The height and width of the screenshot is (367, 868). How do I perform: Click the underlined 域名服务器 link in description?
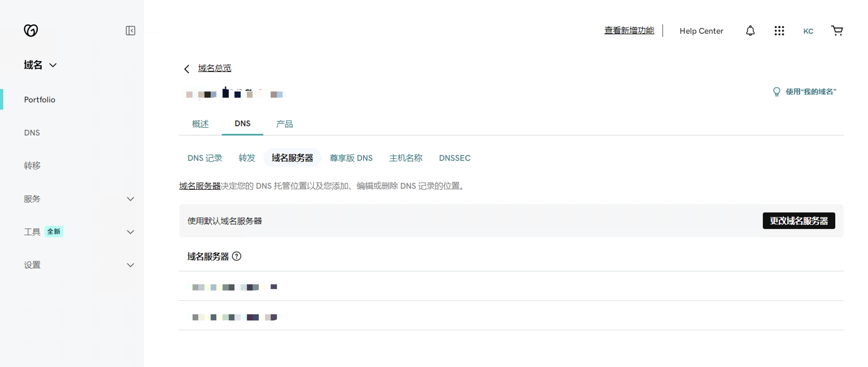click(200, 186)
